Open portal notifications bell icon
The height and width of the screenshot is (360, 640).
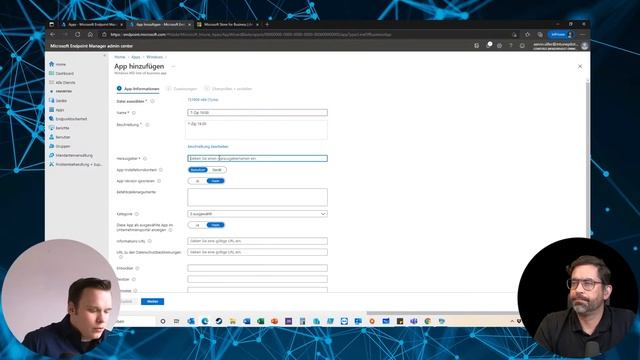tap(488, 46)
